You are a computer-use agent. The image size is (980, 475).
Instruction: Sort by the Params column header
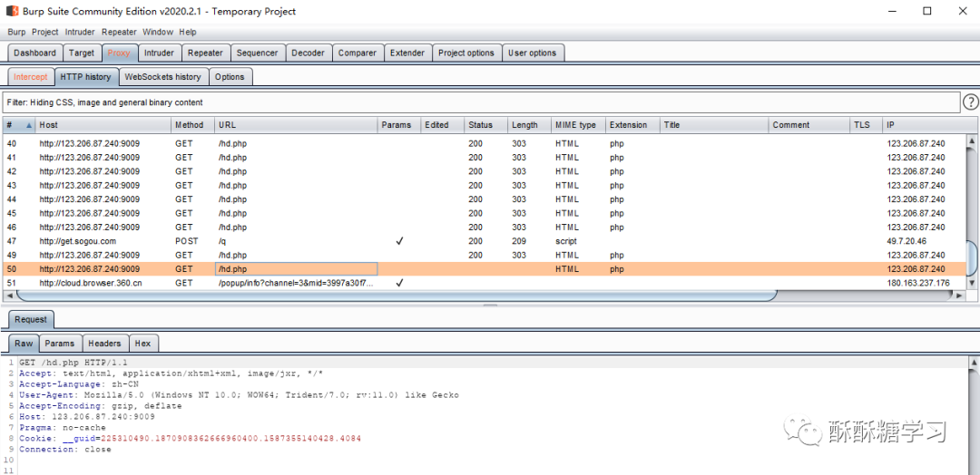[398, 125]
